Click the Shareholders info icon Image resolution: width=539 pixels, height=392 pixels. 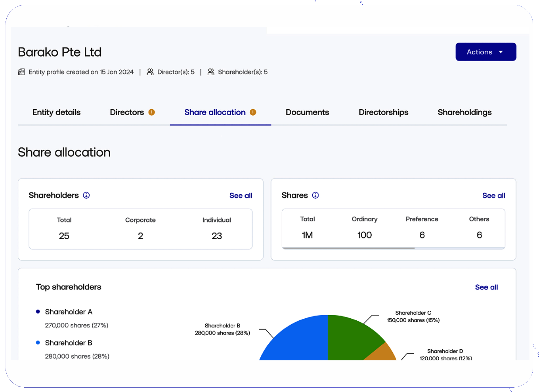86,195
